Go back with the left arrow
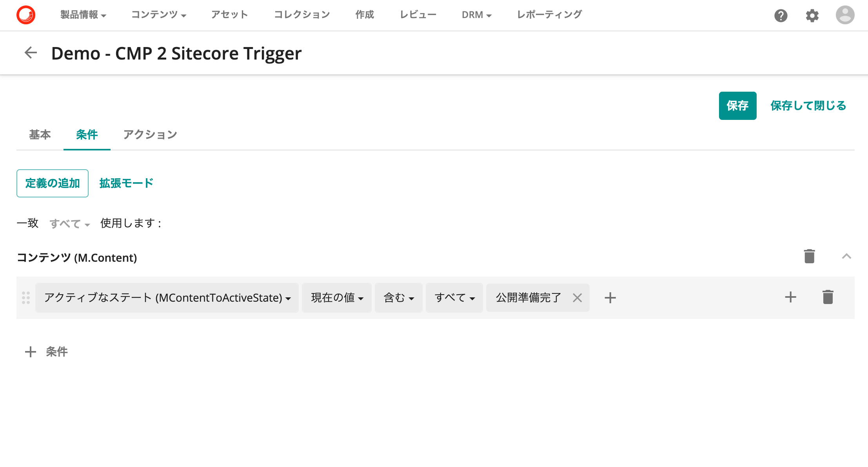 click(31, 52)
